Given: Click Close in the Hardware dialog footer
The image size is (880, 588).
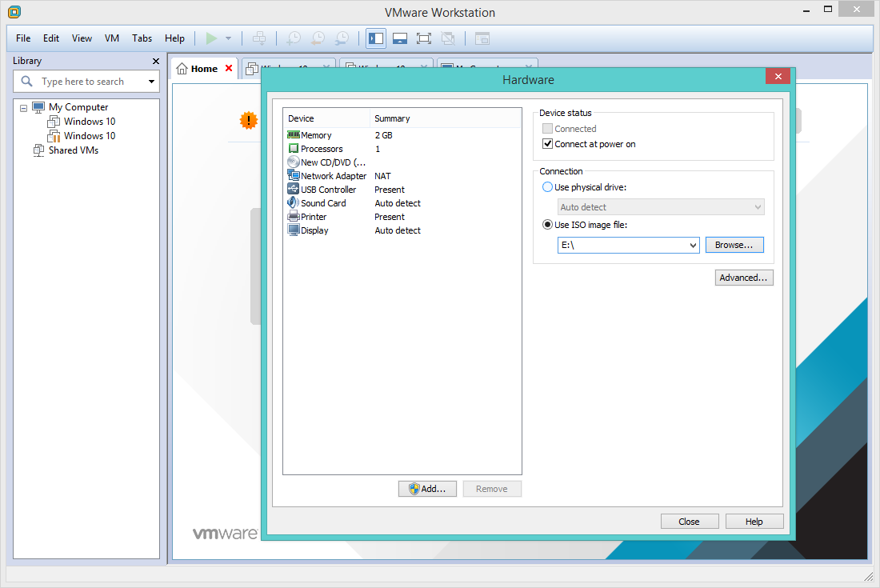Looking at the screenshot, I should [689, 522].
